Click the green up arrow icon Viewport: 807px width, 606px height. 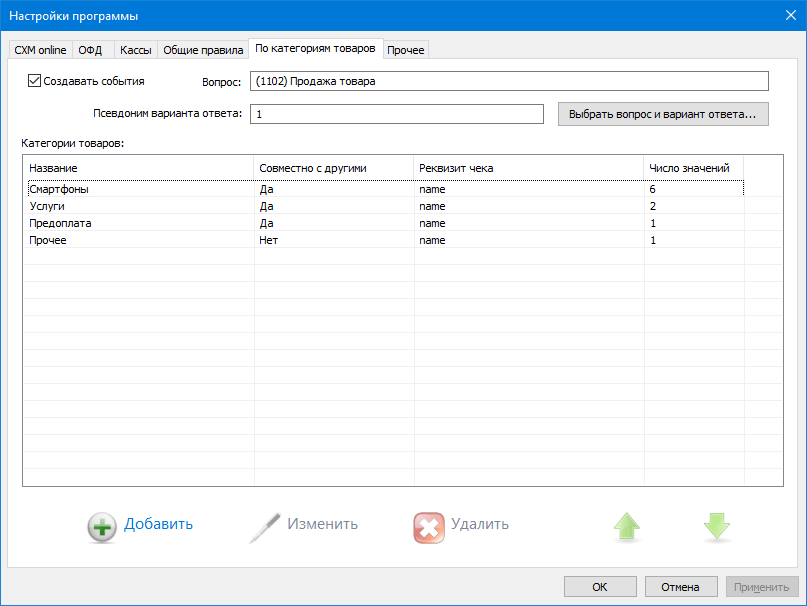(627, 527)
